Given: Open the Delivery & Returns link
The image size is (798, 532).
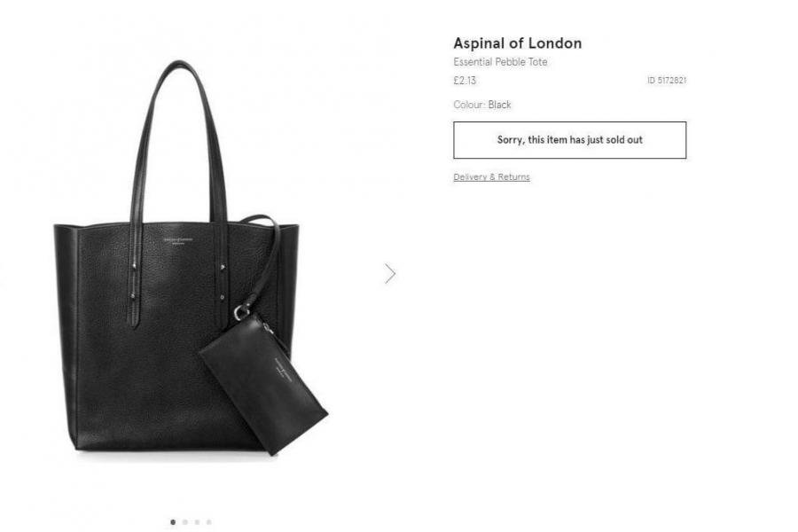Looking at the screenshot, I should click(491, 176).
